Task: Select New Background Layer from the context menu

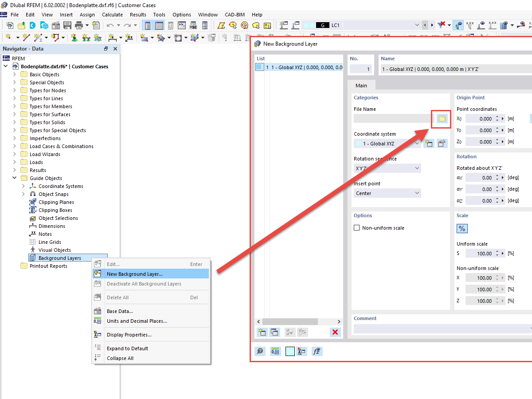Action: [x=135, y=274]
